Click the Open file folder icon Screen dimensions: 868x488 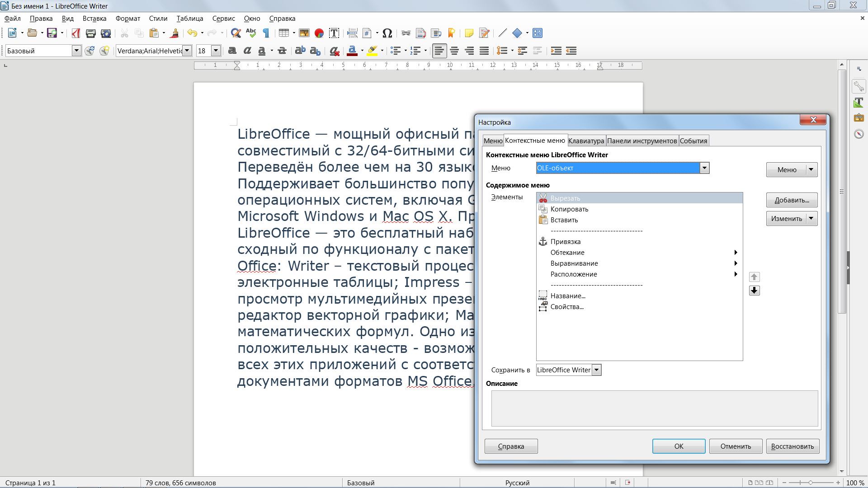point(32,33)
